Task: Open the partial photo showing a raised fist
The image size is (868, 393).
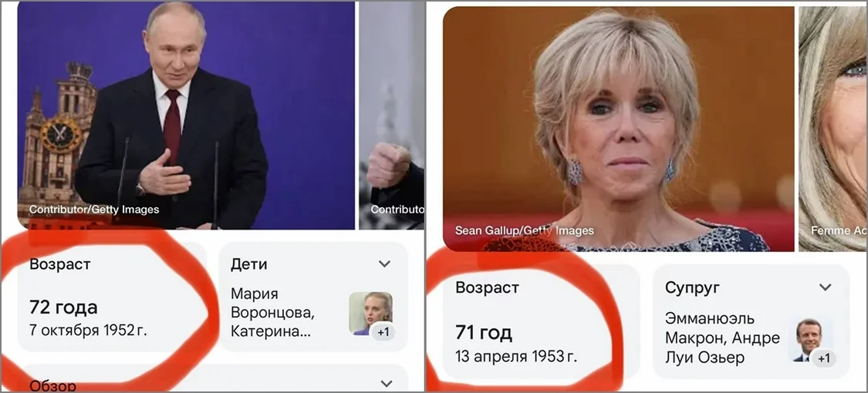Action: point(391,115)
